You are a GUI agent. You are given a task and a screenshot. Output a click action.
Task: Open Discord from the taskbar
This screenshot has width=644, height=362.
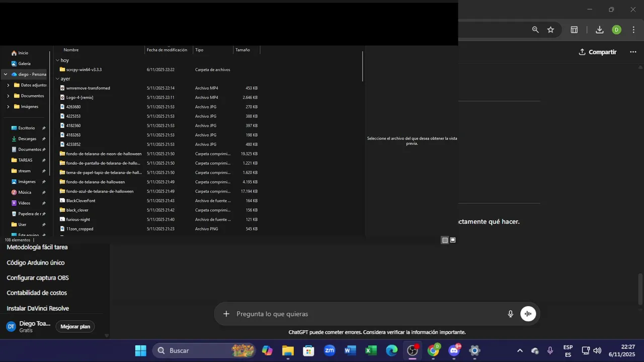(454, 350)
